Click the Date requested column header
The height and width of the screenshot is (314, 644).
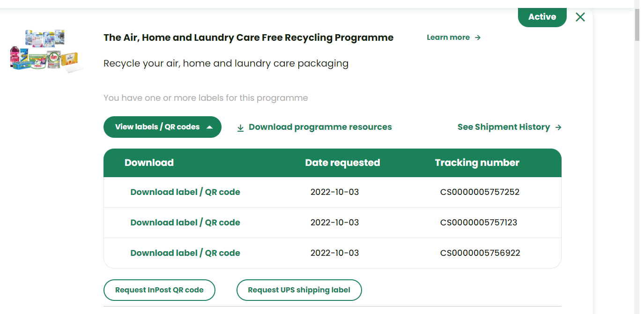tap(342, 163)
